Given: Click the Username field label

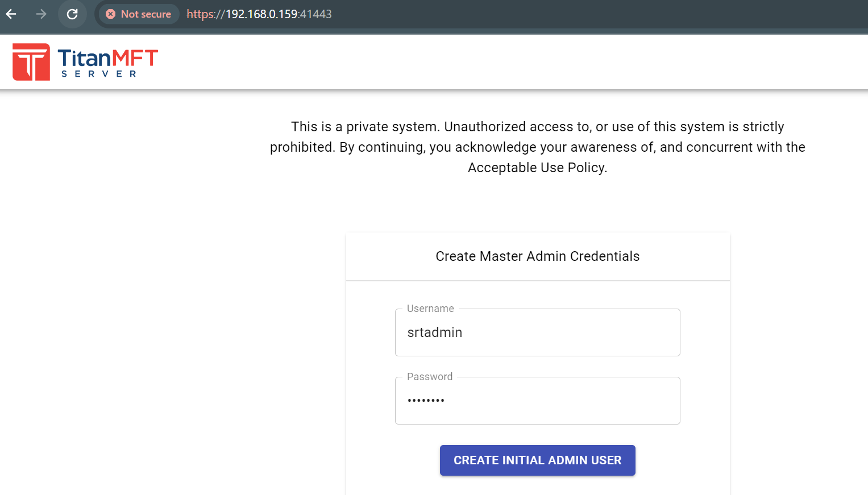Looking at the screenshot, I should [x=430, y=309].
